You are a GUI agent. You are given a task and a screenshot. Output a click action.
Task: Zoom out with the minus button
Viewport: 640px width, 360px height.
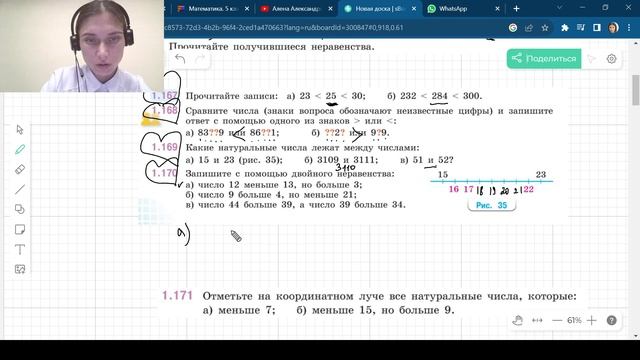(x=557, y=320)
